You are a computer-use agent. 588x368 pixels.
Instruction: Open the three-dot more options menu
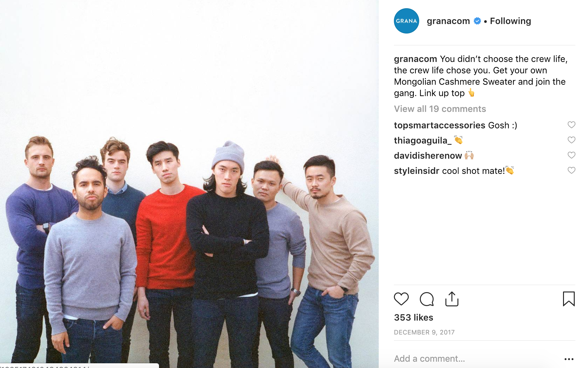coord(569,359)
